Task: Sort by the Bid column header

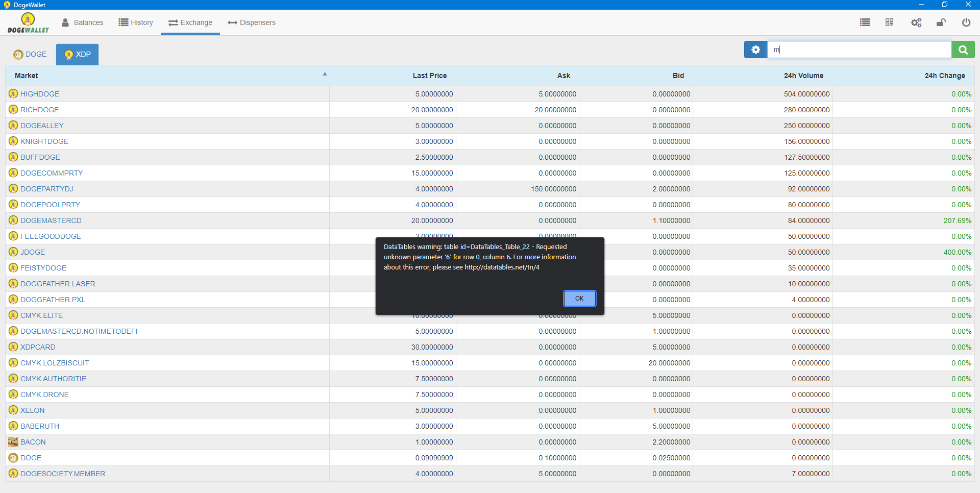Action: (678, 76)
